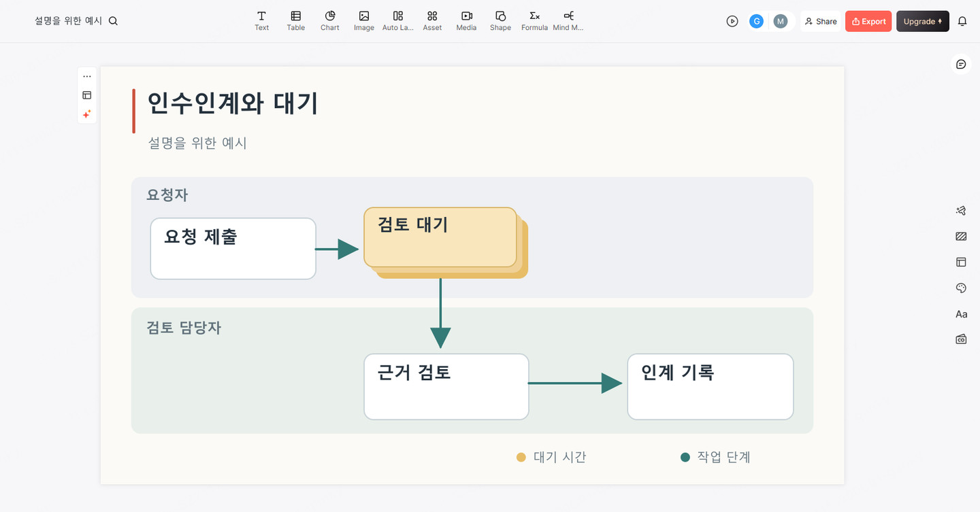The image size is (980, 512).
Task: Select the Text tool in the toolbar
Action: click(x=261, y=21)
